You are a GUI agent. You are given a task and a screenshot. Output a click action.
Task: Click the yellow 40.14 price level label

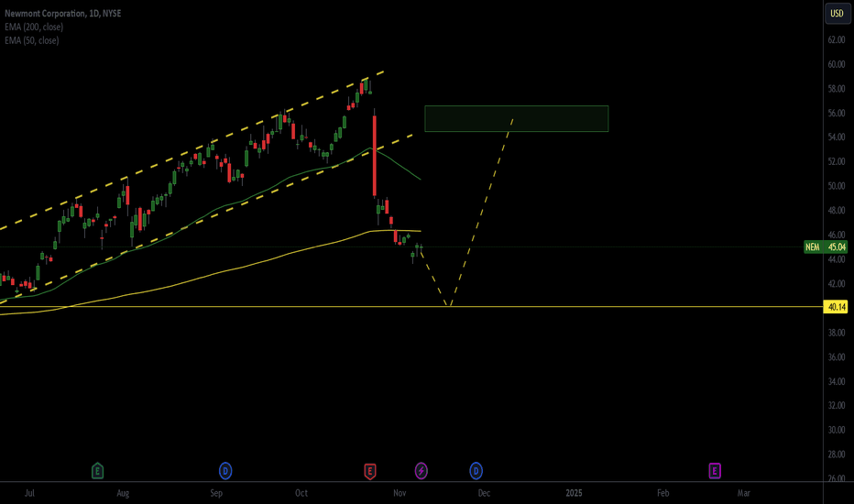coord(837,307)
